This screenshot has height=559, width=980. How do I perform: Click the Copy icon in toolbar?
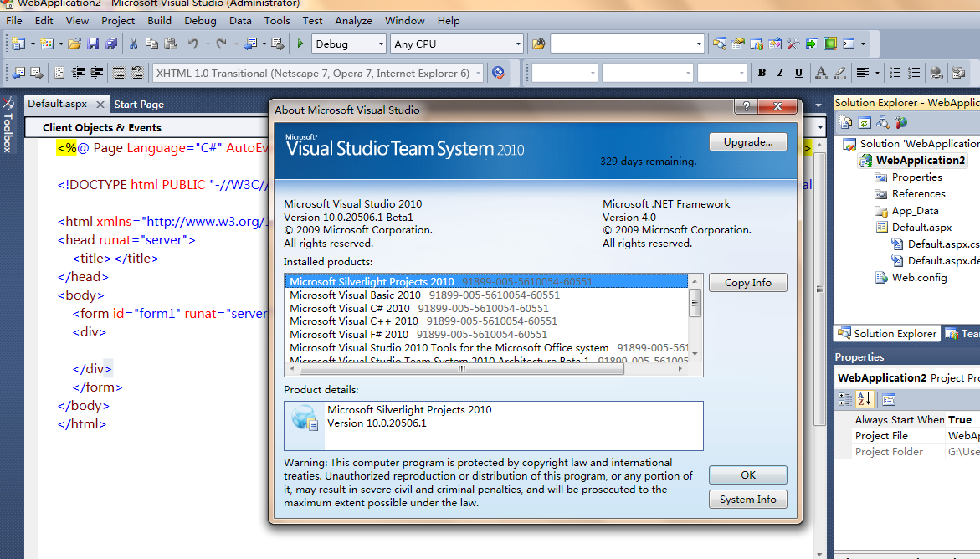[151, 44]
